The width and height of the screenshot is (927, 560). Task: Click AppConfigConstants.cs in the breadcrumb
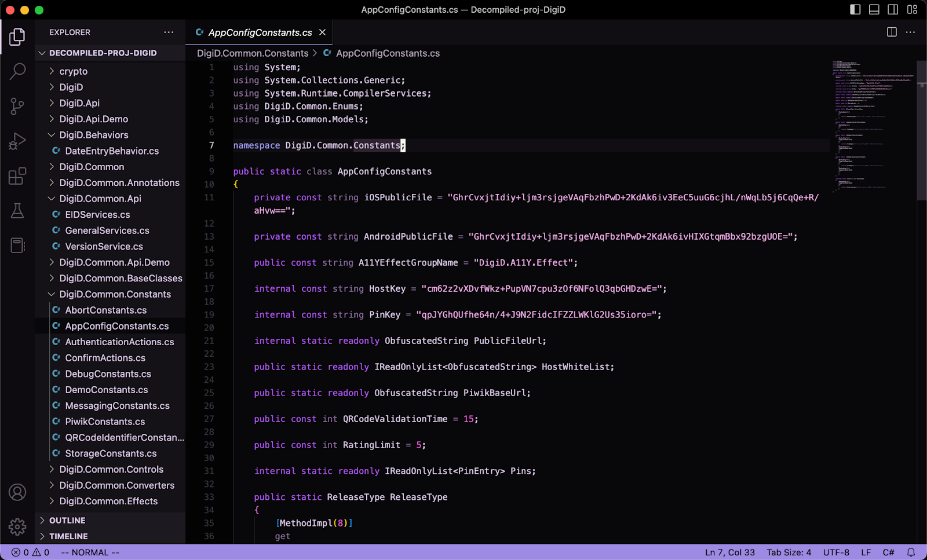tap(388, 53)
